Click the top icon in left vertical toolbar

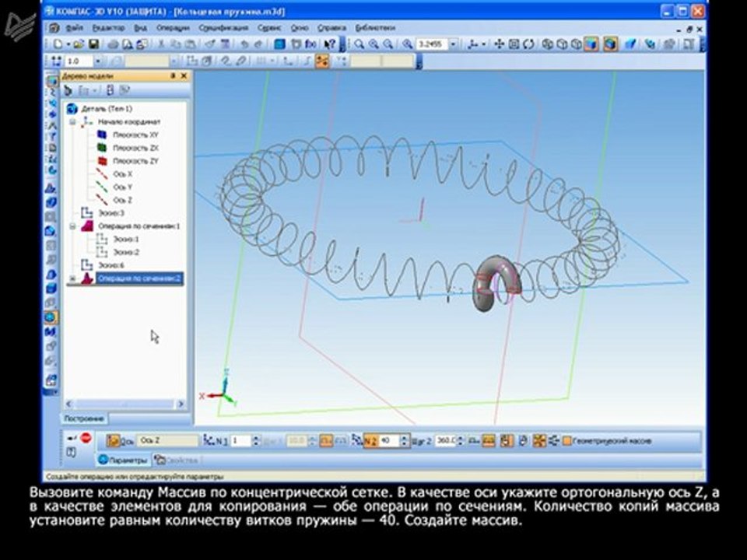[x=51, y=80]
